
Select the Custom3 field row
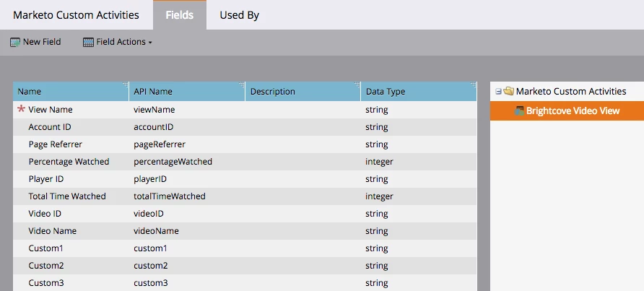coord(245,282)
